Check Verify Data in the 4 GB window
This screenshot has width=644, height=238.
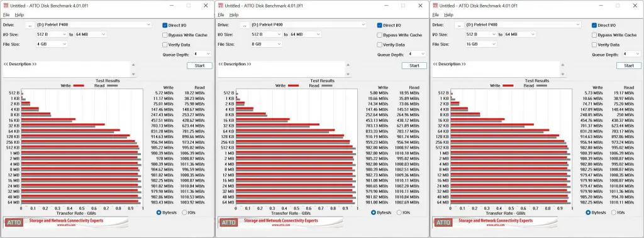coord(165,45)
